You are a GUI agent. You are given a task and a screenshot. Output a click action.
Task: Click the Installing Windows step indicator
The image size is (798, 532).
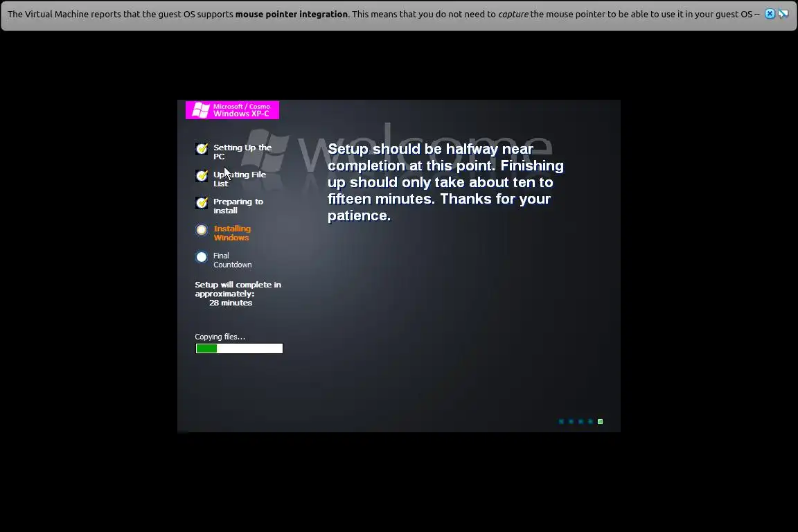pyautogui.click(x=202, y=230)
